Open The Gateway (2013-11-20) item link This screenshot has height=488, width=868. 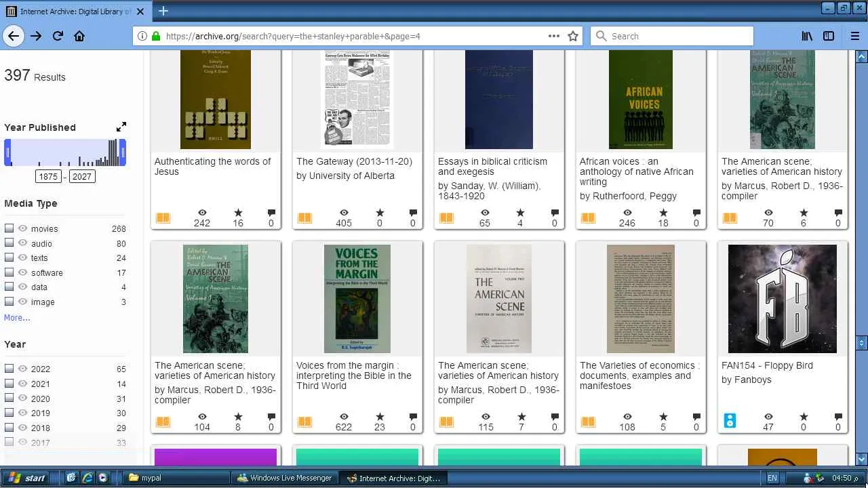(x=354, y=161)
